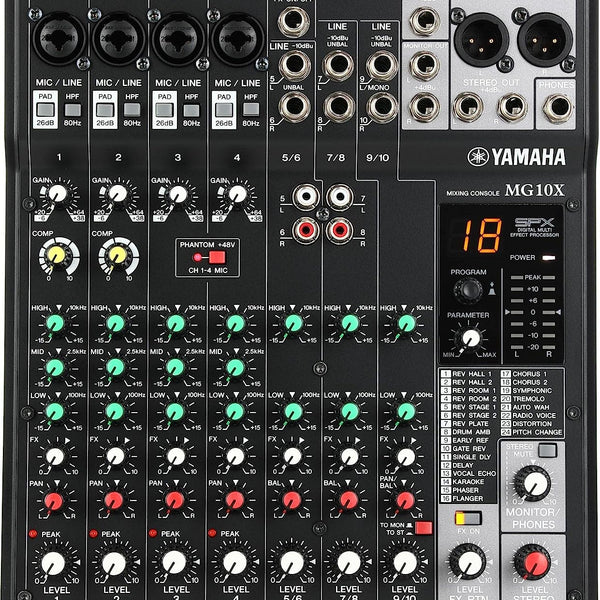
Task: Click the channel 1 red PEAK LED
Action: [x=33, y=533]
